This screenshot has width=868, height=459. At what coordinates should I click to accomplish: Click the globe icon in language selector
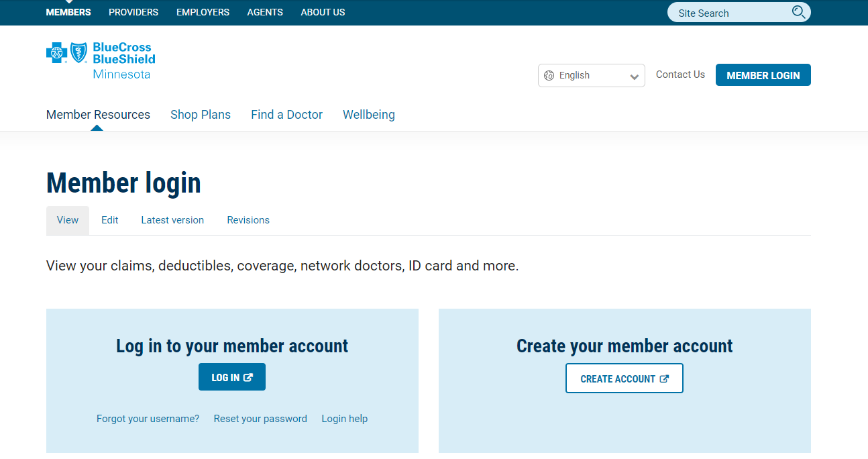[x=549, y=76]
